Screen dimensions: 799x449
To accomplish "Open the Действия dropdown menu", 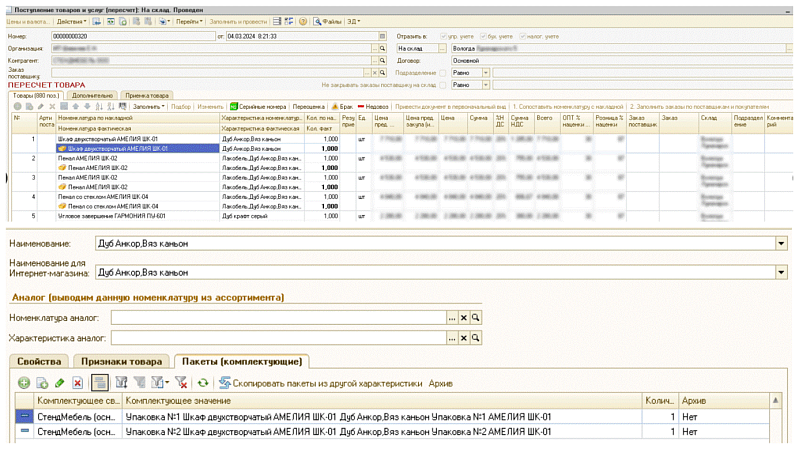I will point(71,21).
